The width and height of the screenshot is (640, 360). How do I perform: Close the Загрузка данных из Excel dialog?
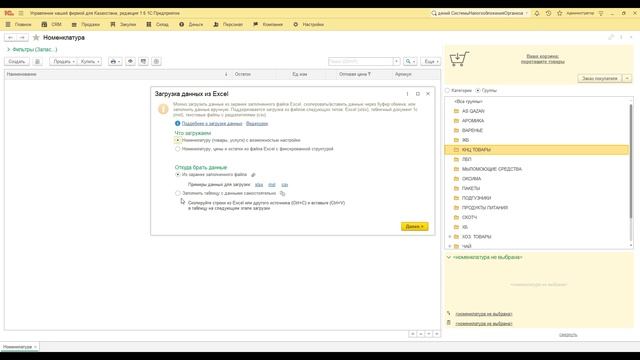tap(428, 94)
